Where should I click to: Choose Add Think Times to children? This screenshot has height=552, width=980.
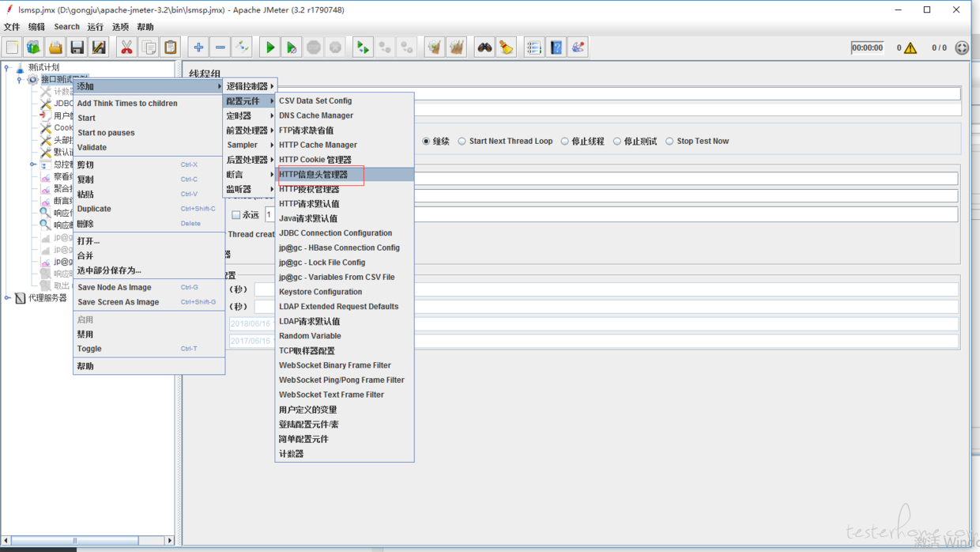[x=149, y=104]
